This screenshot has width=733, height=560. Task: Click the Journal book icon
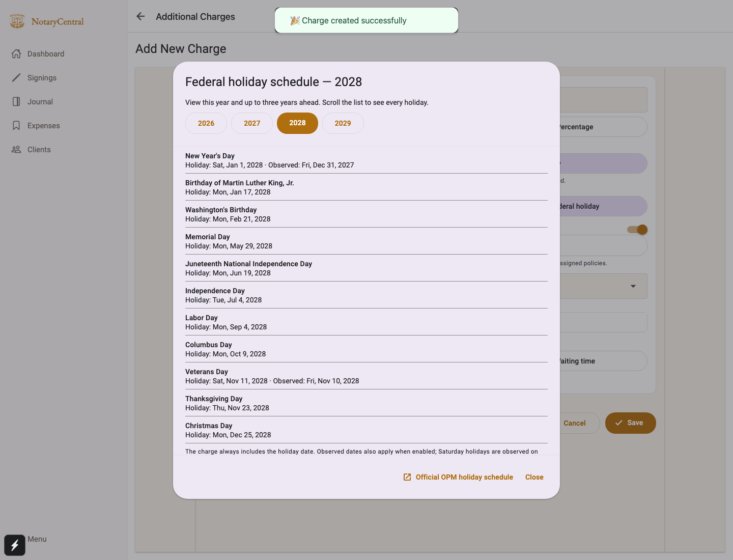coord(16,102)
